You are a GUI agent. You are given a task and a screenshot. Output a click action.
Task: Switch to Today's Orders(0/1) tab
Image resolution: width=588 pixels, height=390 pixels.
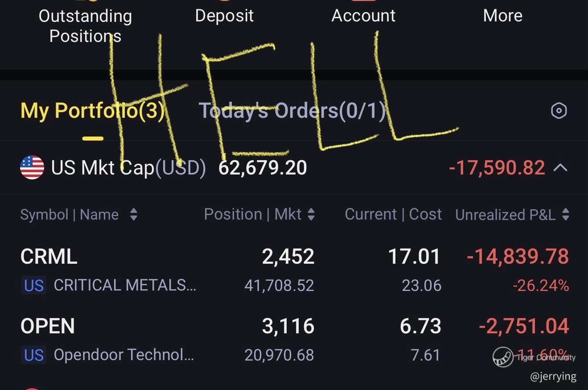292,111
